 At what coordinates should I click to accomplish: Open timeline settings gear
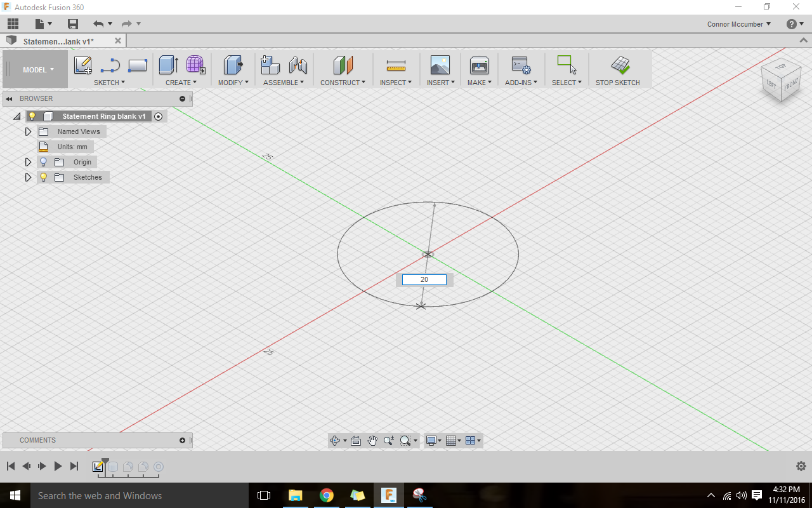[x=801, y=466]
